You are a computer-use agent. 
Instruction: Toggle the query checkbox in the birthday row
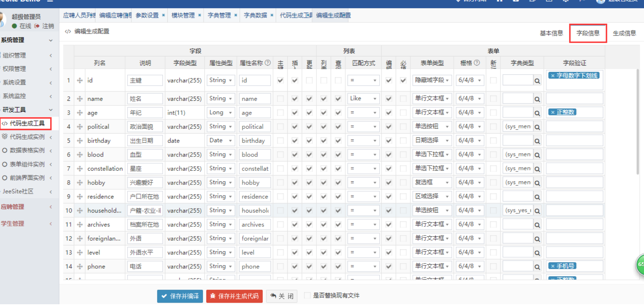pos(338,141)
